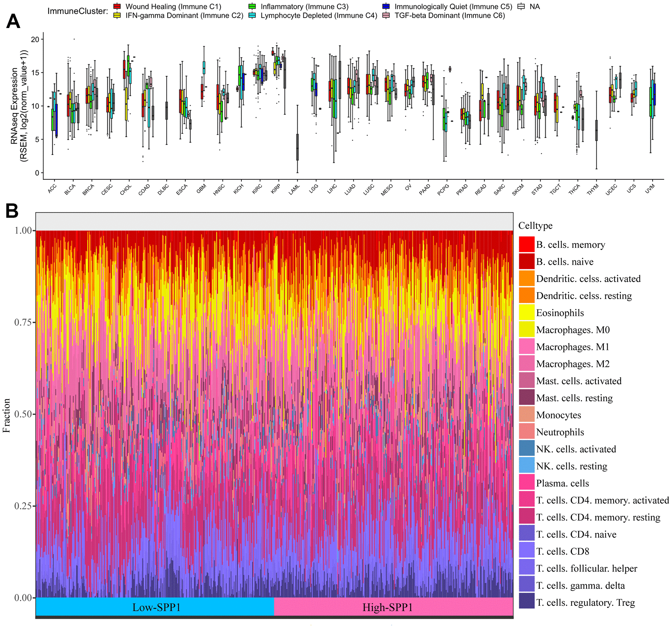Click the T. cells. CD8 swatch

[526, 551]
